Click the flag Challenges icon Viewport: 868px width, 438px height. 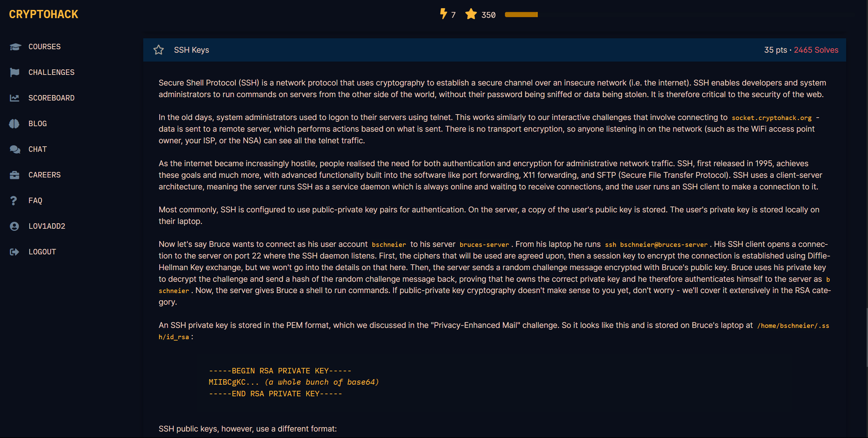click(15, 72)
